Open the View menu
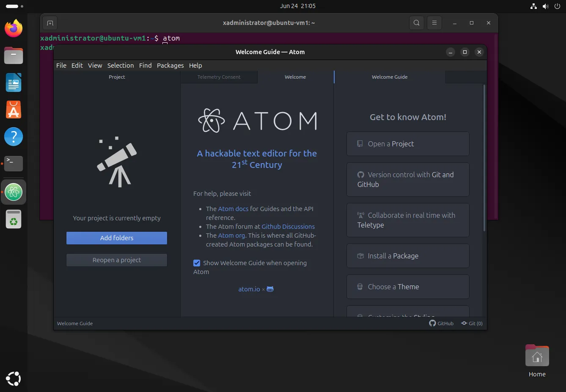 [x=95, y=66]
